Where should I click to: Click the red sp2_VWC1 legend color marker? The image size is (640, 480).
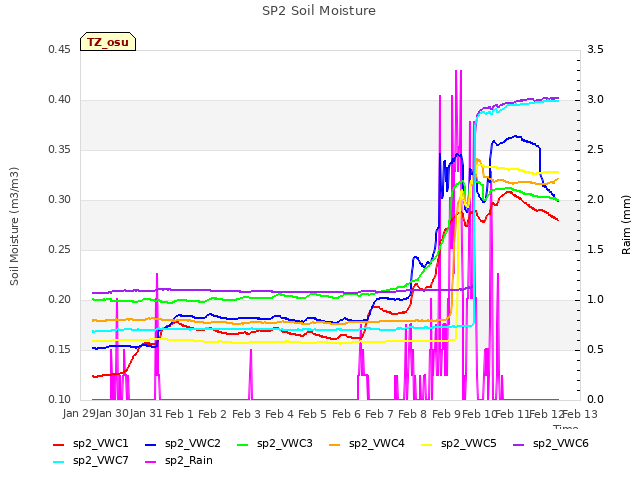click(59, 445)
